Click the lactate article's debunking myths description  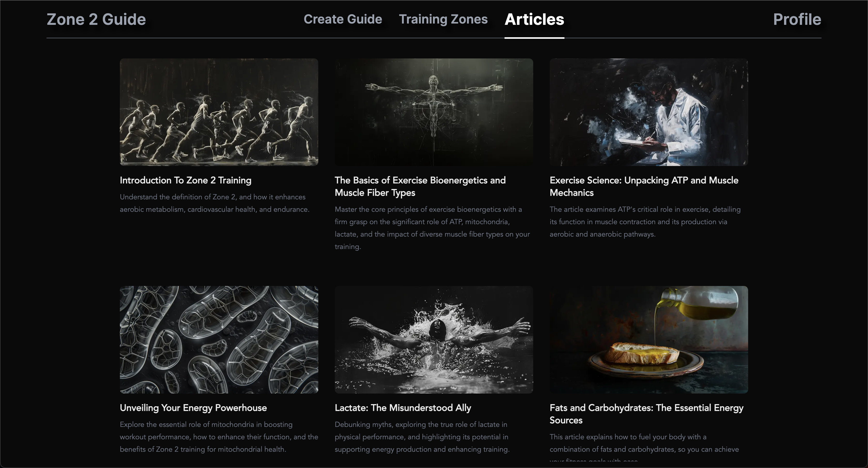[x=422, y=437]
